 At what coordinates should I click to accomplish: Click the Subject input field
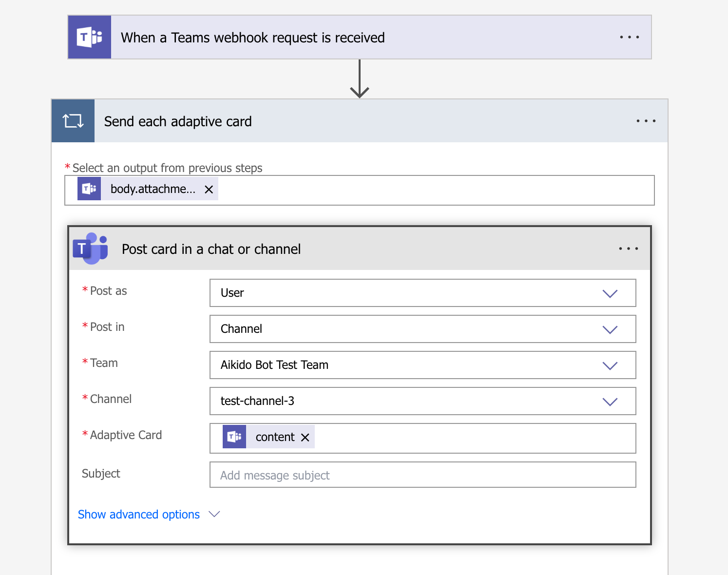coord(422,475)
